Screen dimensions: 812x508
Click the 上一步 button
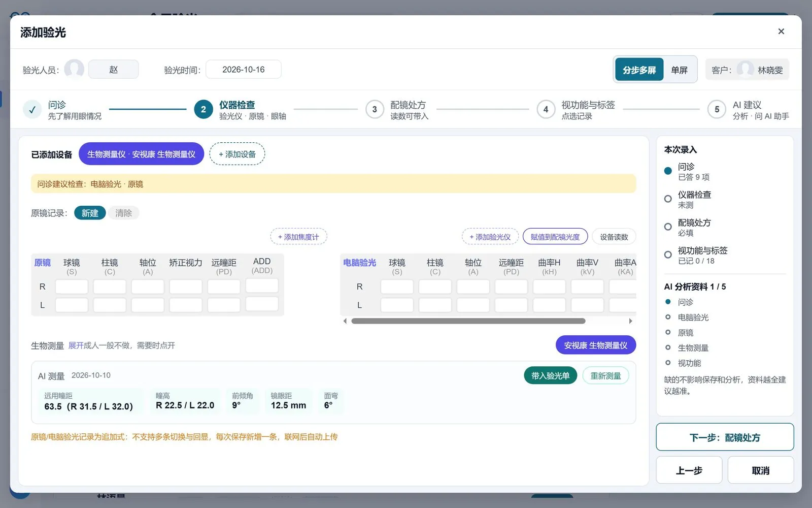[x=689, y=470]
